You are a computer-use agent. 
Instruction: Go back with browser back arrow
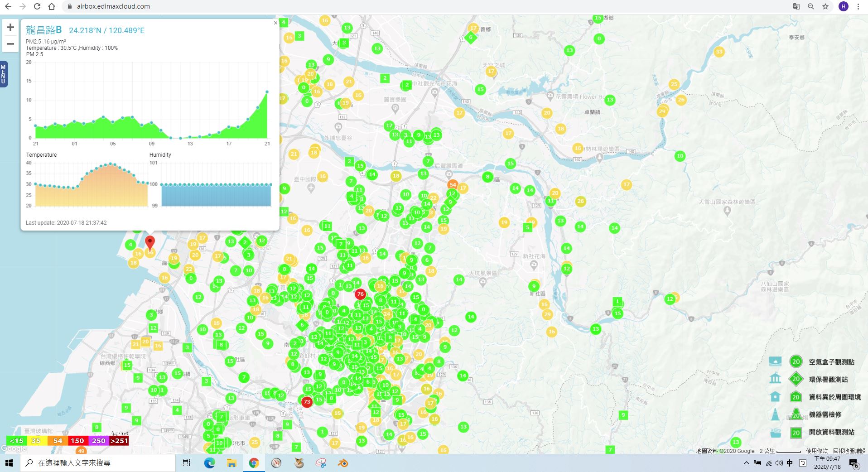coord(8,6)
